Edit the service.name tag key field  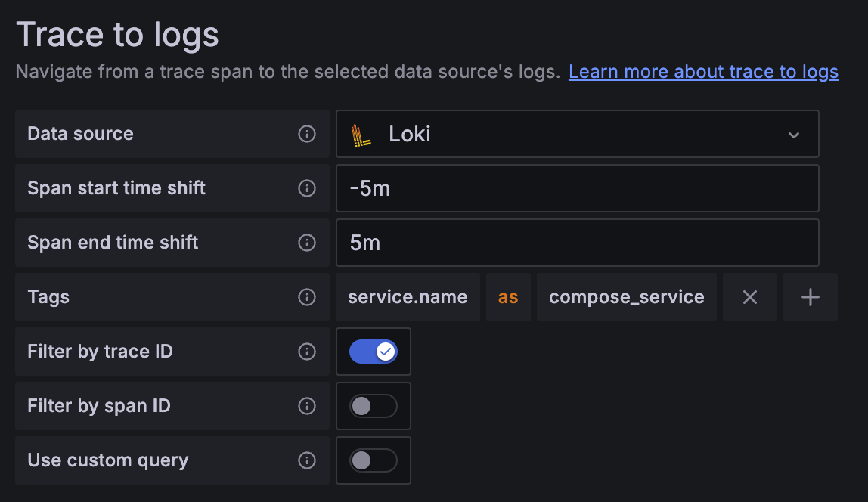[x=408, y=297]
